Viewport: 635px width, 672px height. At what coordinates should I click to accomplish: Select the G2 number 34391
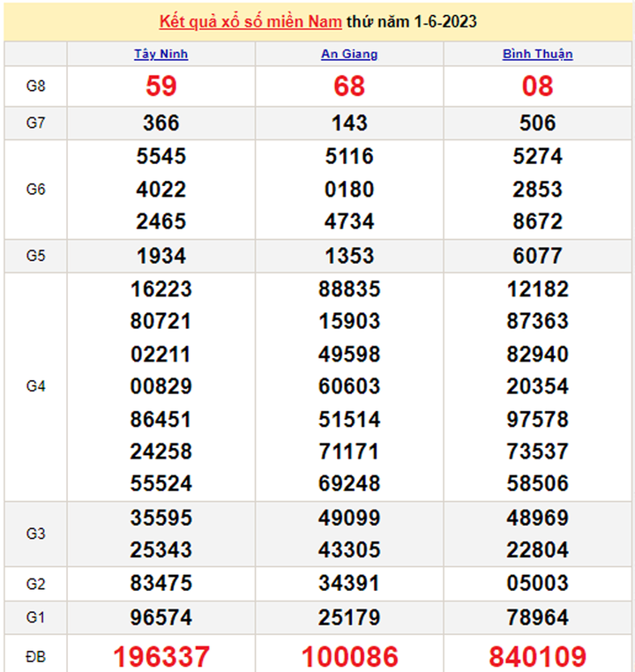point(349,583)
